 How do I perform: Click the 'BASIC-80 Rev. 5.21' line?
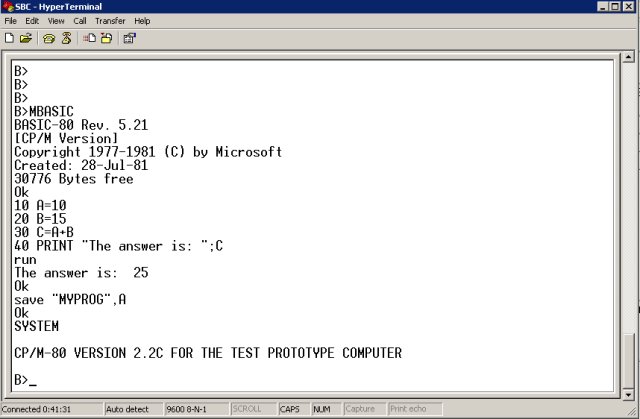pos(81,125)
